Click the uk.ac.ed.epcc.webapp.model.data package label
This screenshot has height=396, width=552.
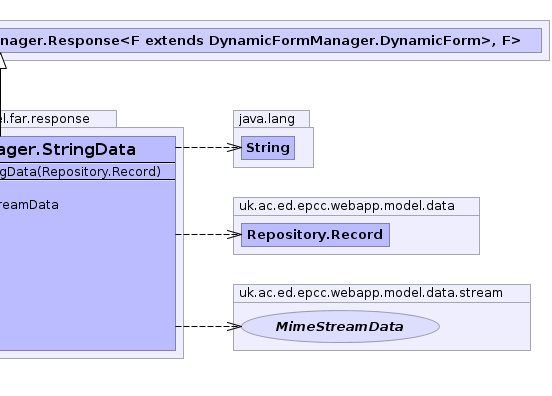click(x=347, y=206)
